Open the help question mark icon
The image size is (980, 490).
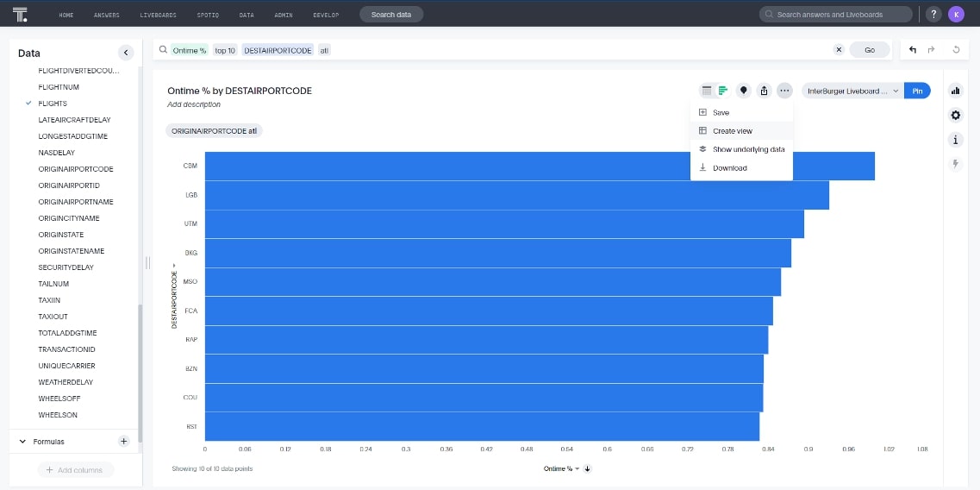pyautogui.click(x=933, y=15)
